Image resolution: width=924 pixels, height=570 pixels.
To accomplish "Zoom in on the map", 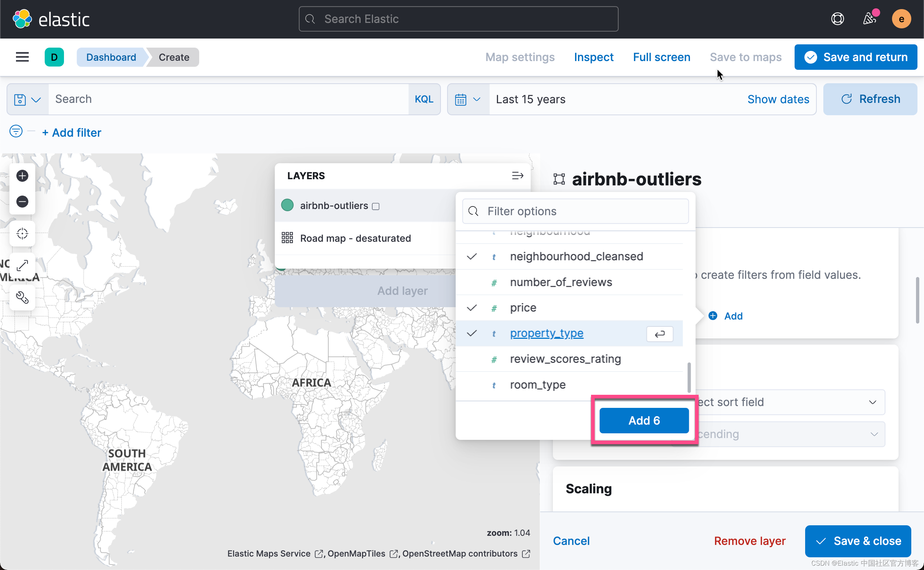I will (x=22, y=176).
